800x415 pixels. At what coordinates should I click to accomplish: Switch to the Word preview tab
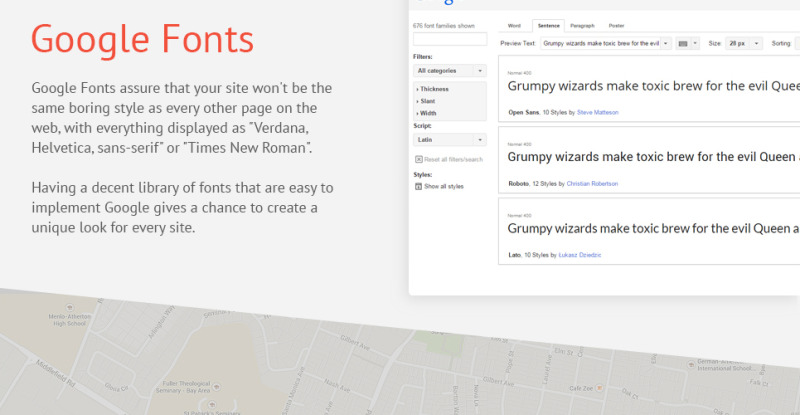coord(514,24)
